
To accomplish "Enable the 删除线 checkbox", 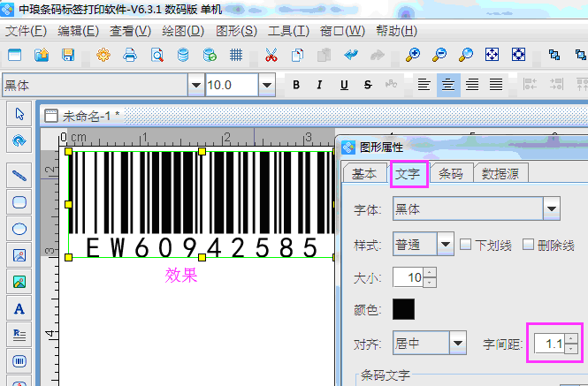I will point(529,245).
